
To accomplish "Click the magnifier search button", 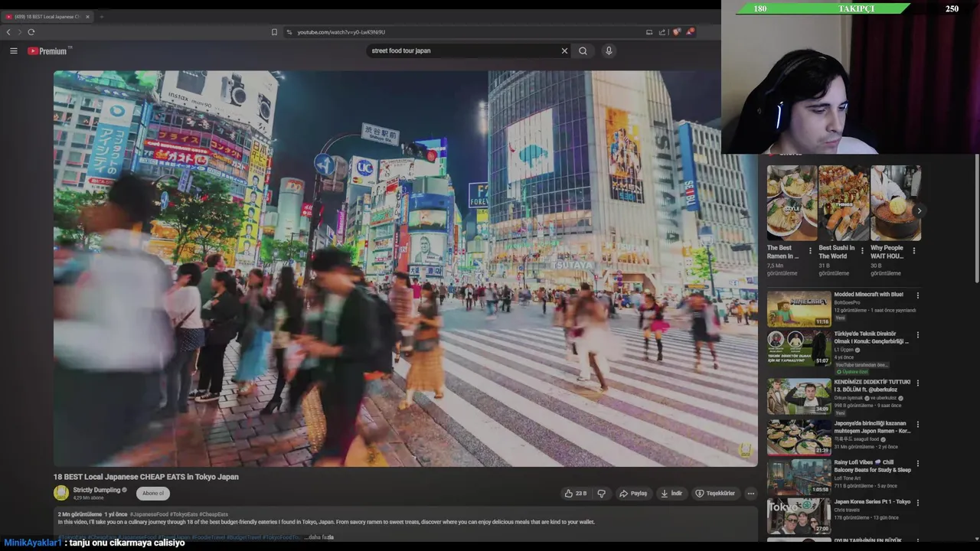I will 583,51.
